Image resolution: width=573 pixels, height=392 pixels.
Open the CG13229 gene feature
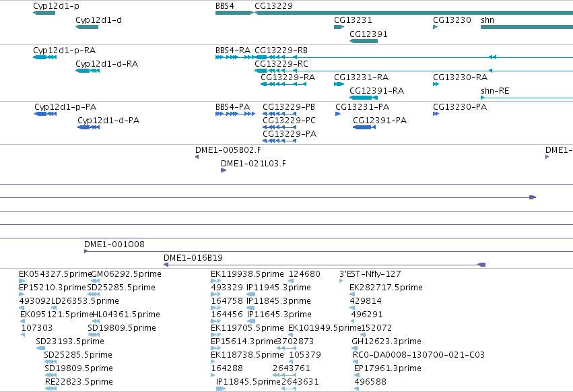[413, 13]
